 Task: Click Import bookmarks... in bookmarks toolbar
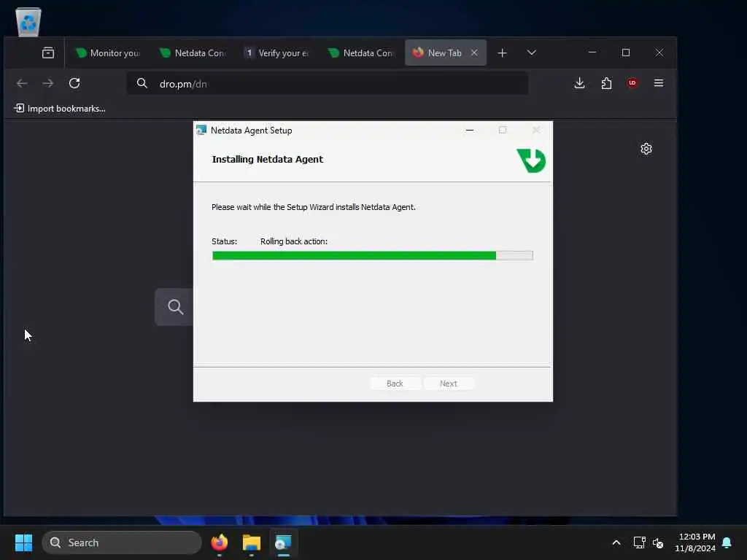(60, 109)
